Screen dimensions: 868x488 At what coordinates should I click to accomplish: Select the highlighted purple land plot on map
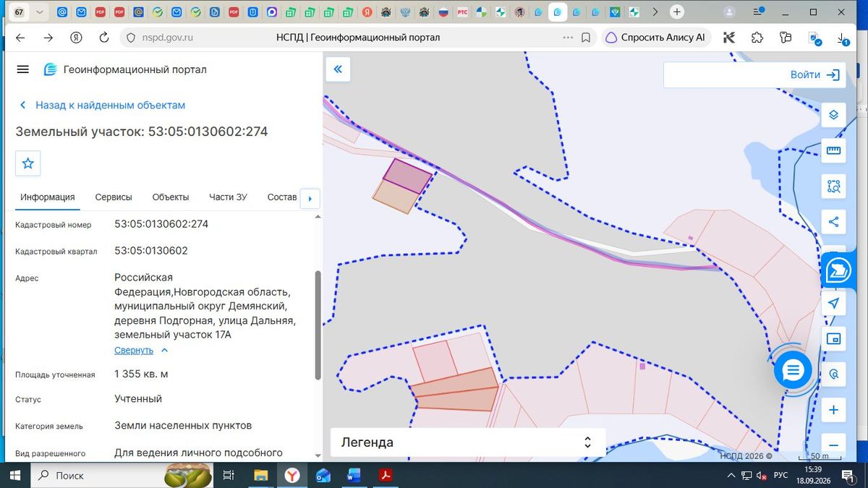[407, 176]
